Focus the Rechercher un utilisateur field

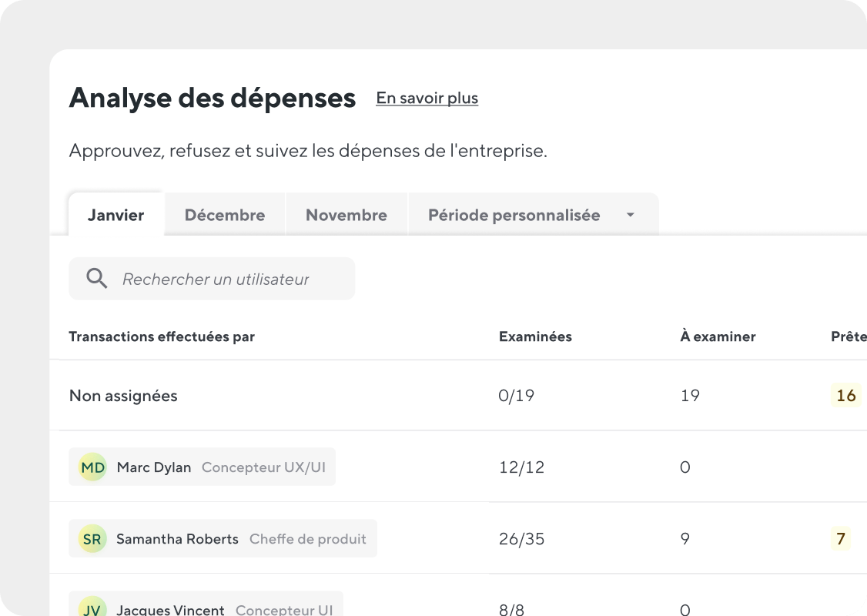tap(212, 279)
